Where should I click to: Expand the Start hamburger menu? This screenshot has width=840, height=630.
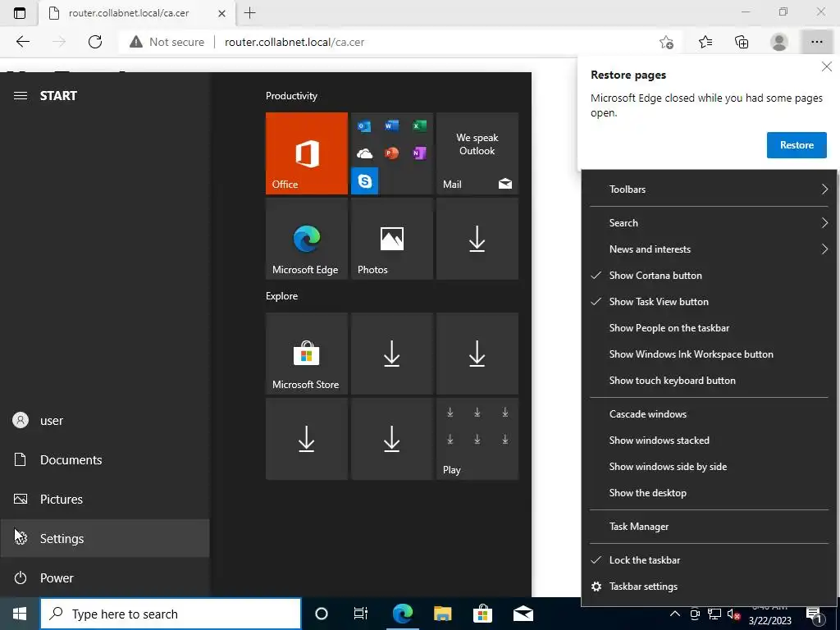click(x=21, y=96)
